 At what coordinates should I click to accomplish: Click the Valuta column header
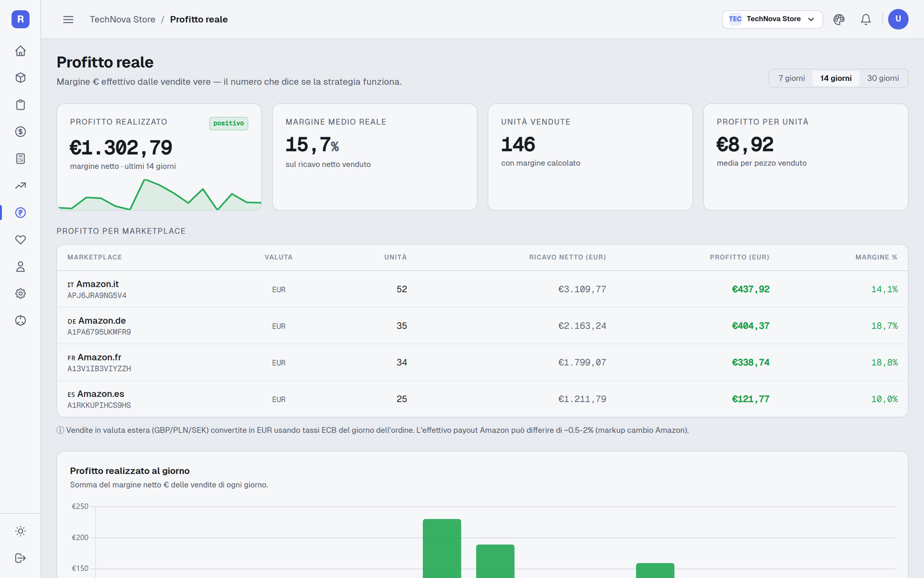click(x=278, y=257)
